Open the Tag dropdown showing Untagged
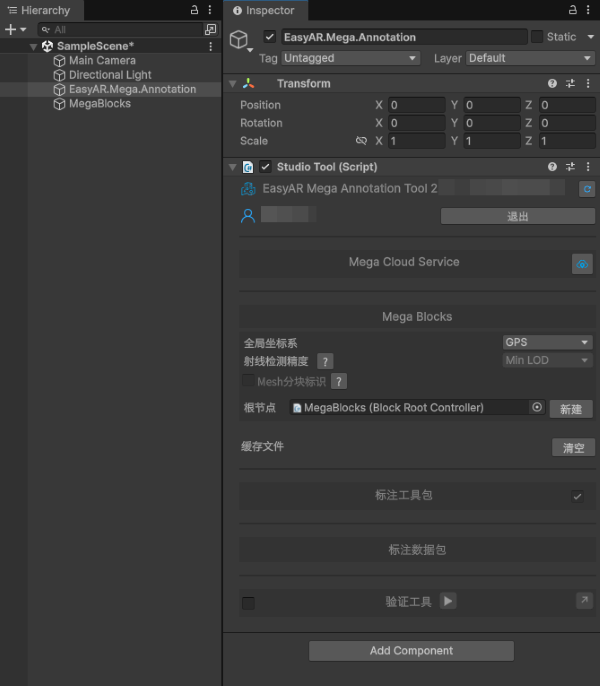600x686 pixels. [x=350, y=58]
